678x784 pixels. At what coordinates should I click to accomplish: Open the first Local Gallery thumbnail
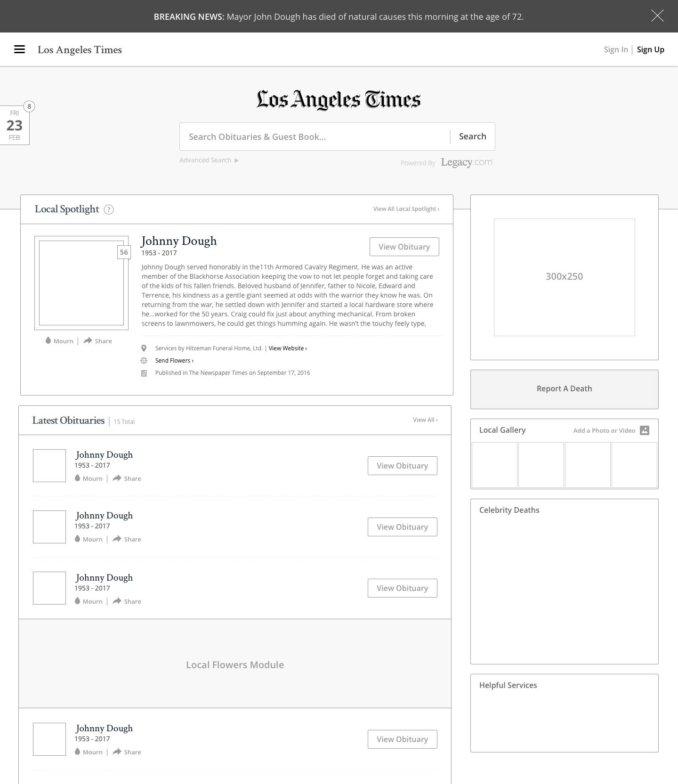click(494, 465)
